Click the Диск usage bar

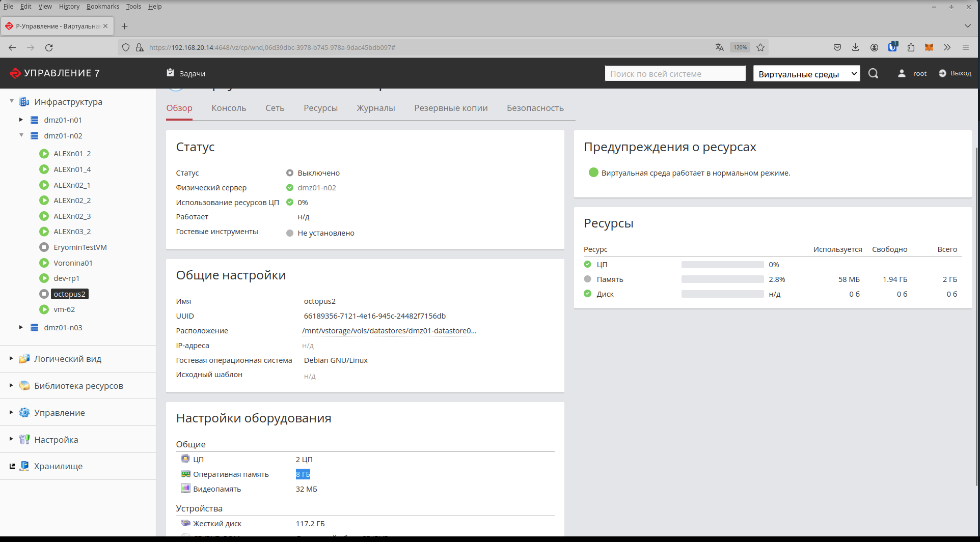(x=723, y=294)
